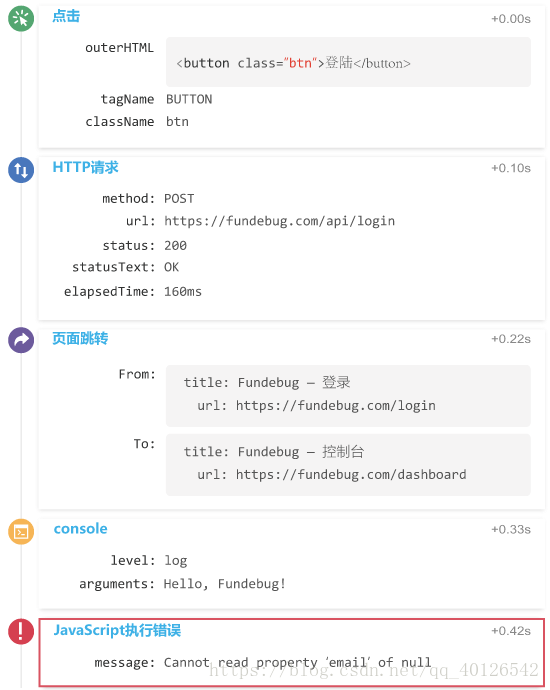The image size is (550, 690).
Task: Open the 页面跳转 event title
Action: [x=80, y=338]
